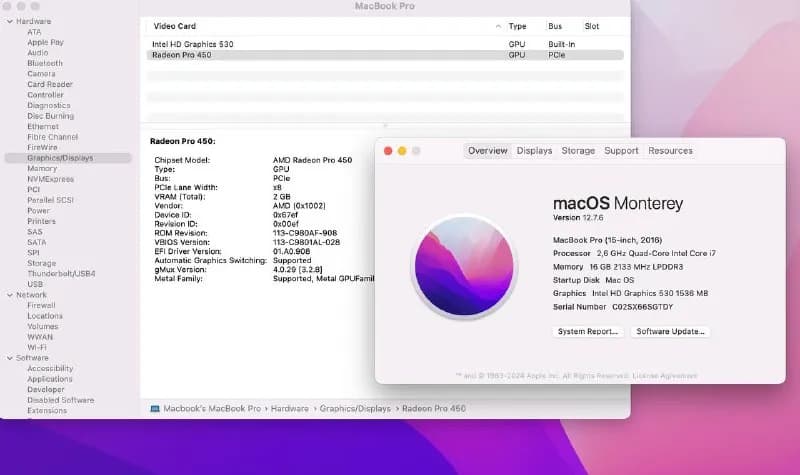The image size is (800, 475).
Task: Select Applications under Software
Action: pos(50,379)
